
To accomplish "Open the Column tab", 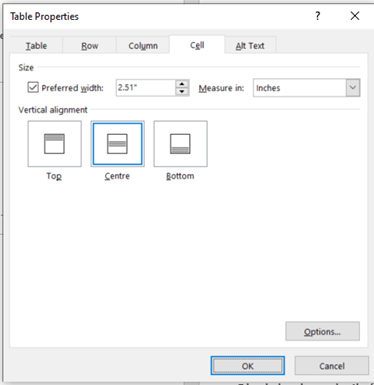I will (x=143, y=46).
